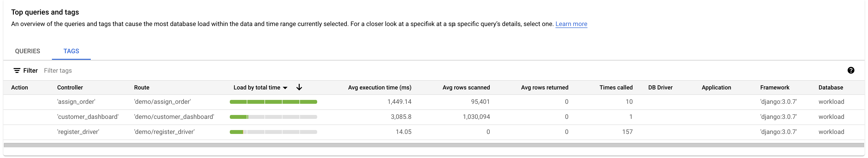Expand the 'assign_order' row details
The image size is (868, 158).
(x=20, y=102)
